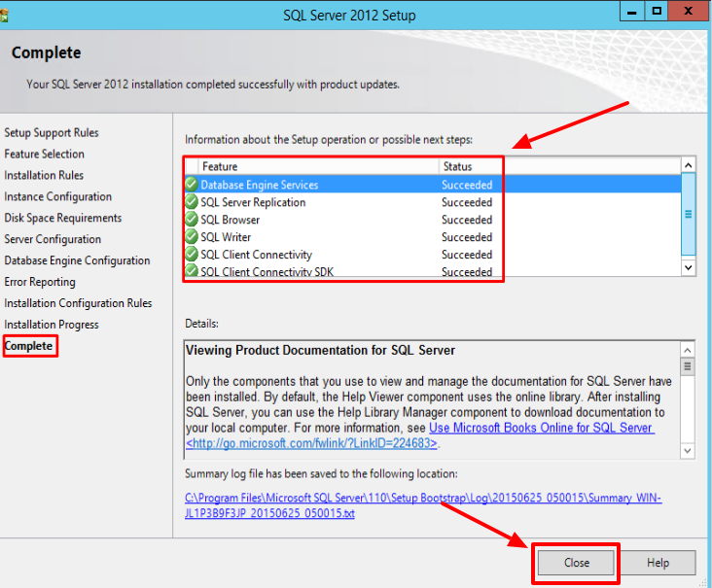
Task: Click the SQL Server Setup icon in title bar
Action: [4, 16]
